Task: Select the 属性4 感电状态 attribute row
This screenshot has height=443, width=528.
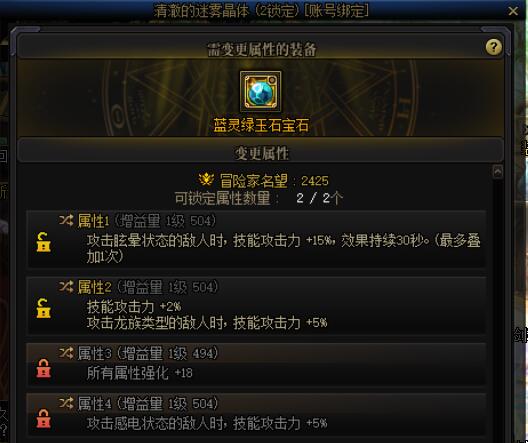Action: (256, 414)
